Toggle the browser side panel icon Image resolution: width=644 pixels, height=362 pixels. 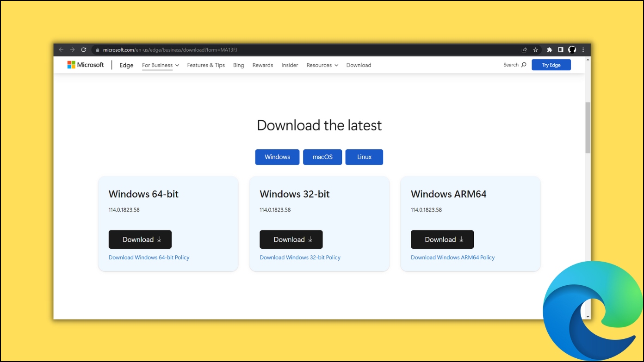point(561,50)
